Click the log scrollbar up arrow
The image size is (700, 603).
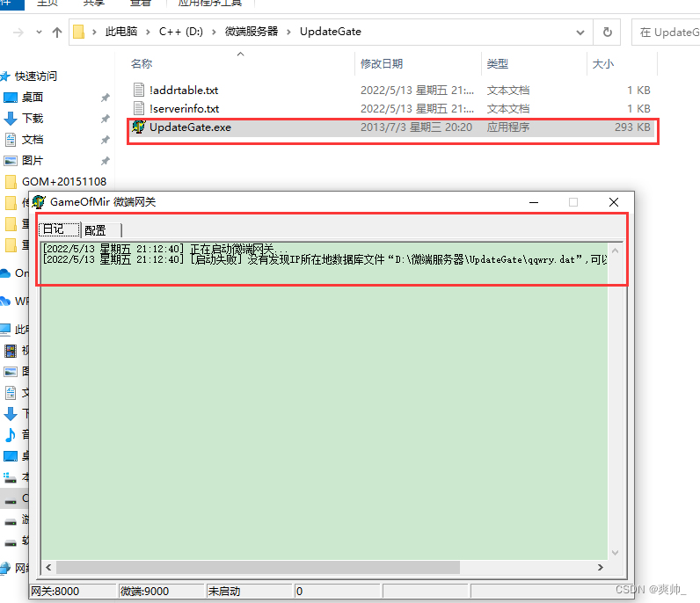[616, 251]
